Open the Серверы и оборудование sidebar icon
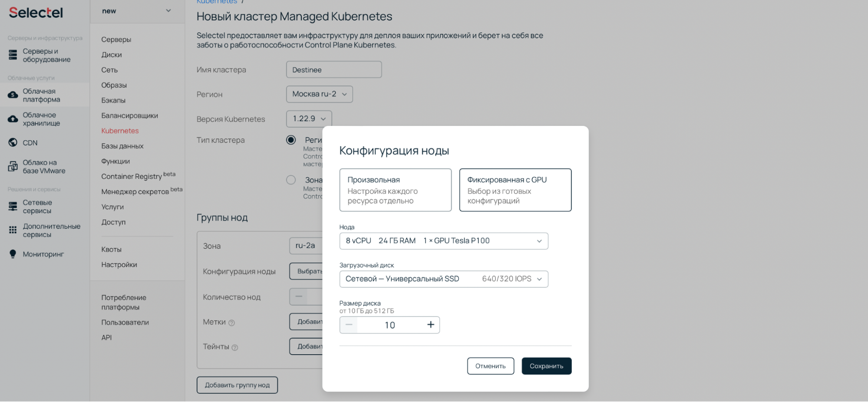This screenshot has width=868, height=402. pos(12,55)
